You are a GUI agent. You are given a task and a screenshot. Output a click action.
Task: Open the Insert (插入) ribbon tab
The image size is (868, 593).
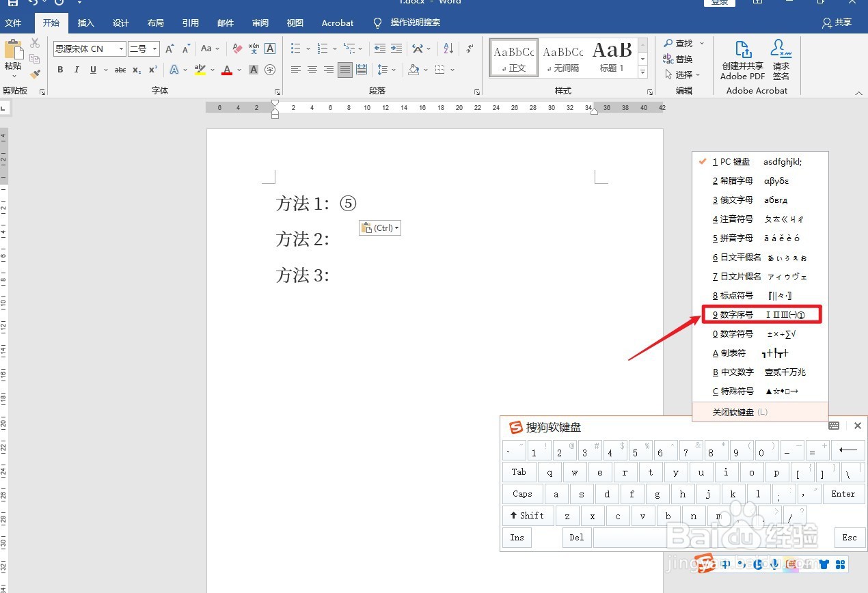tap(86, 23)
